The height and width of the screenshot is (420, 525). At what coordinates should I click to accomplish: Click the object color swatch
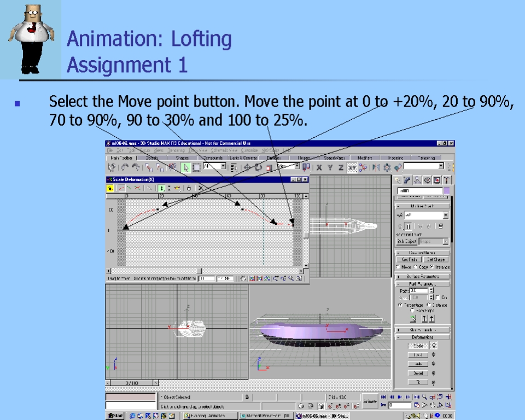point(446,191)
